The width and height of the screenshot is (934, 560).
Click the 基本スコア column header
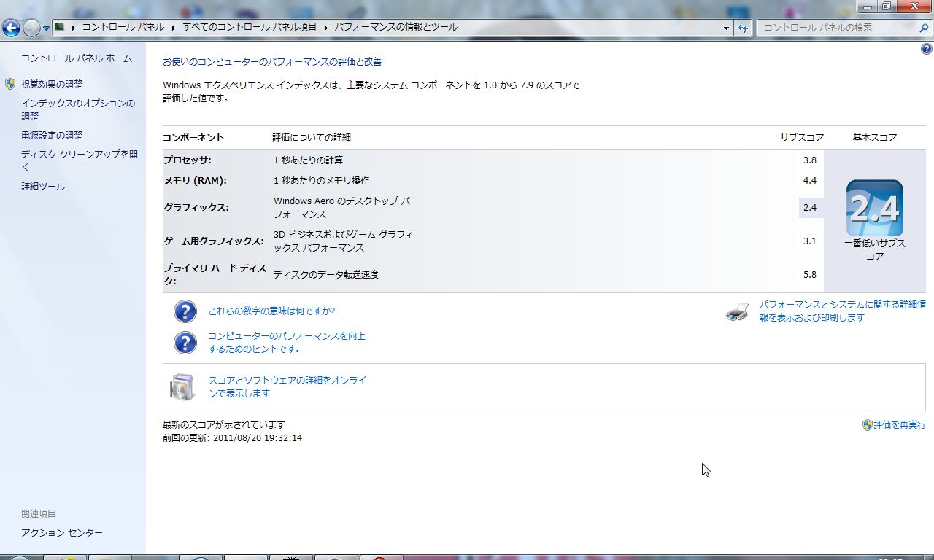coord(875,138)
